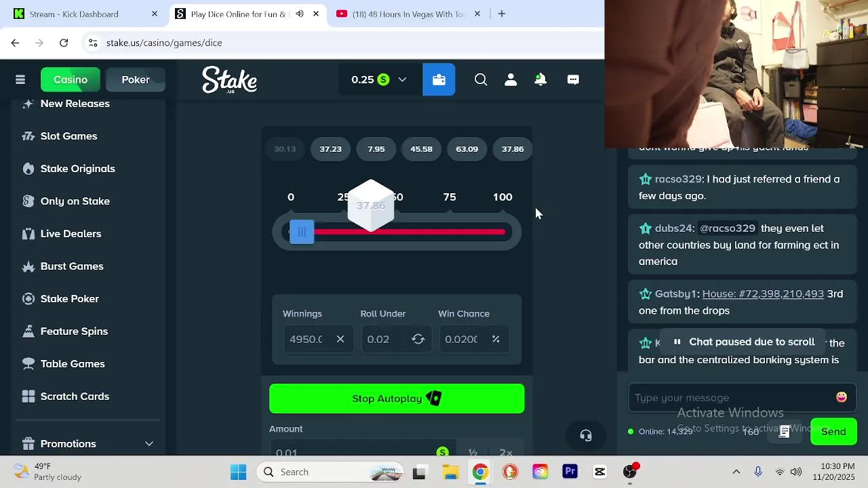868x488 pixels.
Task: Open the Stake hamburger menu
Action: pyautogui.click(x=20, y=80)
